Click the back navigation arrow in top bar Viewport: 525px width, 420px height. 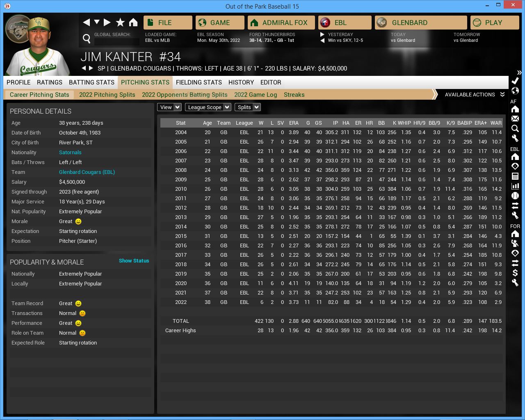(x=86, y=22)
